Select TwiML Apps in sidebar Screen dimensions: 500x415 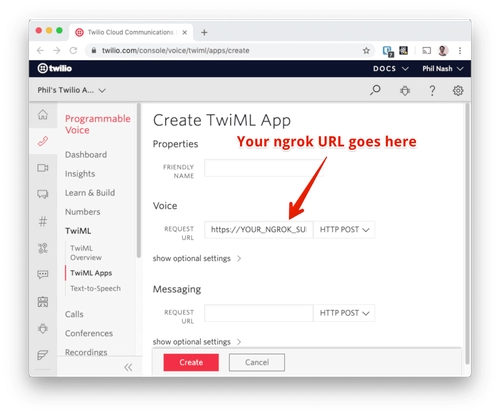91,273
